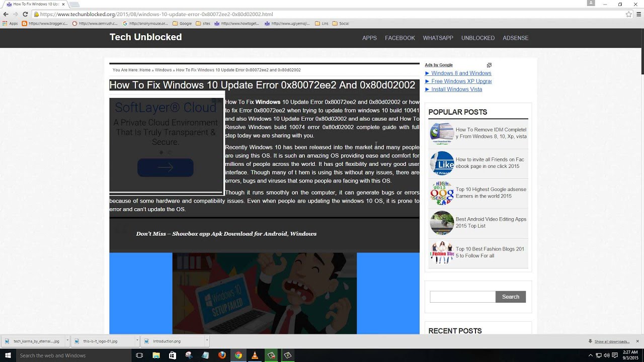The image size is (644, 362).
Task: Open the Social bookmarks folder
Action: 340,24
